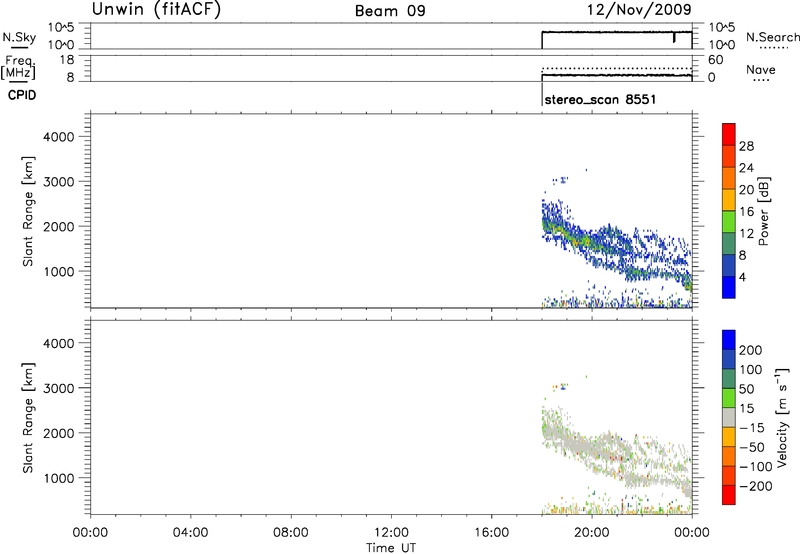The image size is (800, 554).
Task: Click the 'Time UT' axis label
Action: point(391,548)
